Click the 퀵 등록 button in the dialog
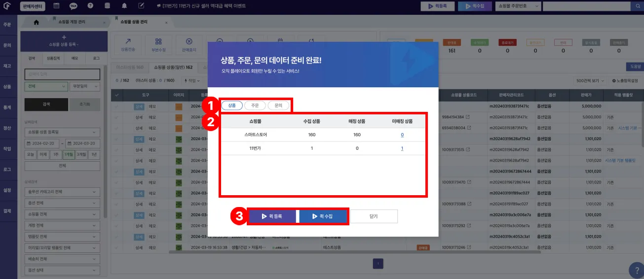Screen dimensions: 644x279 [x=271, y=216]
